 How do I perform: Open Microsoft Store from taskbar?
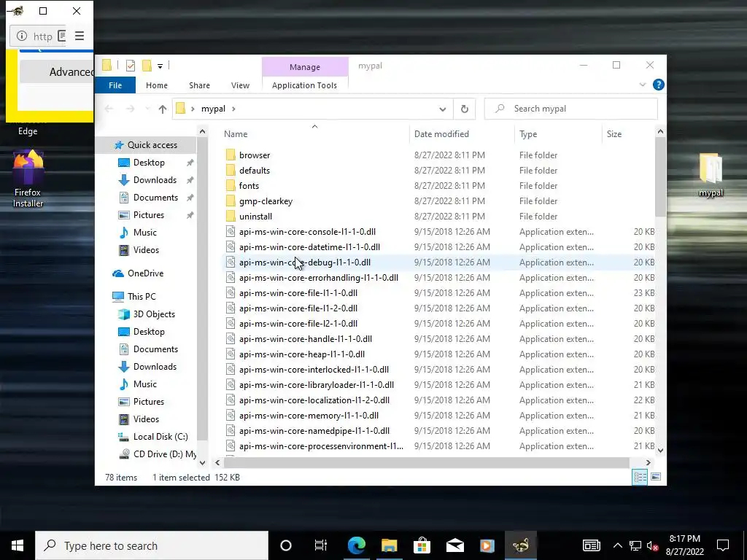click(422, 545)
